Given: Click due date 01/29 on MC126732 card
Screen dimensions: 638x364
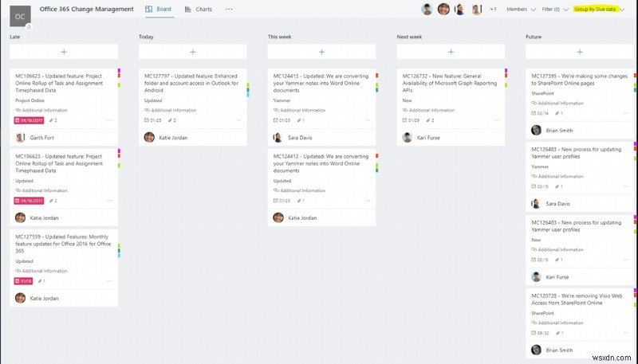Looking at the screenshot, I should [411, 120].
